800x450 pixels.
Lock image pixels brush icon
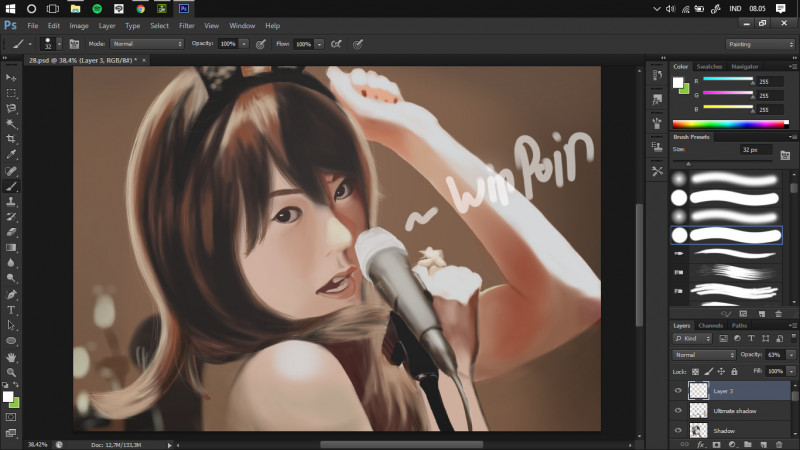coord(709,372)
